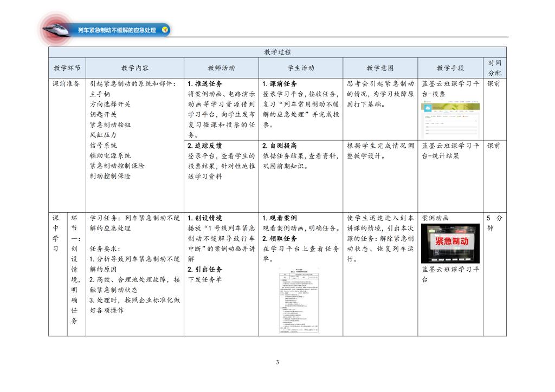Click the 学生活动 column header
Screen dimensions: 555x392
tap(300, 68)
